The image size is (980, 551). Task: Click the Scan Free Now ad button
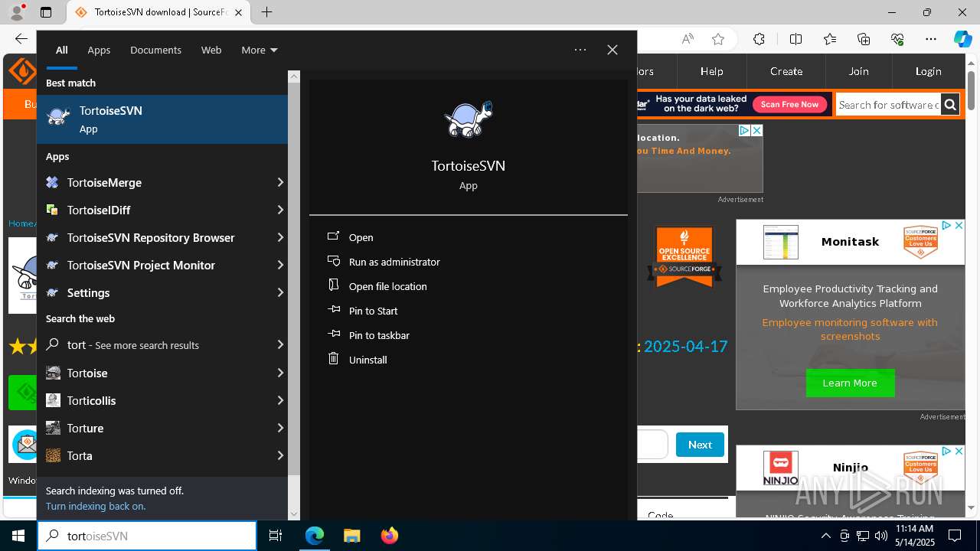click(789, 104)
